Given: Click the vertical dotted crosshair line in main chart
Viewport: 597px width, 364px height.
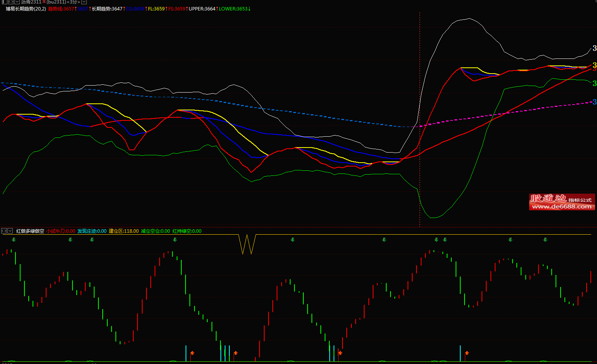Looking at the screenshot, I should (420, 119).
